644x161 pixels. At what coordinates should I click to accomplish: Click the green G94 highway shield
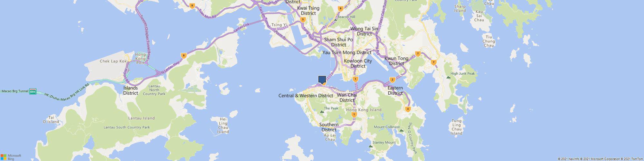(x=33, y=91)
